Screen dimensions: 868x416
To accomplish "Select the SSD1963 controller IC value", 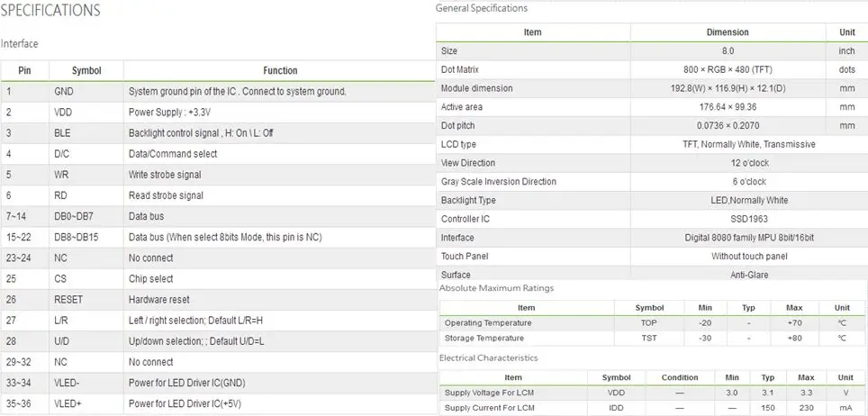I will [x=749, y=219].
